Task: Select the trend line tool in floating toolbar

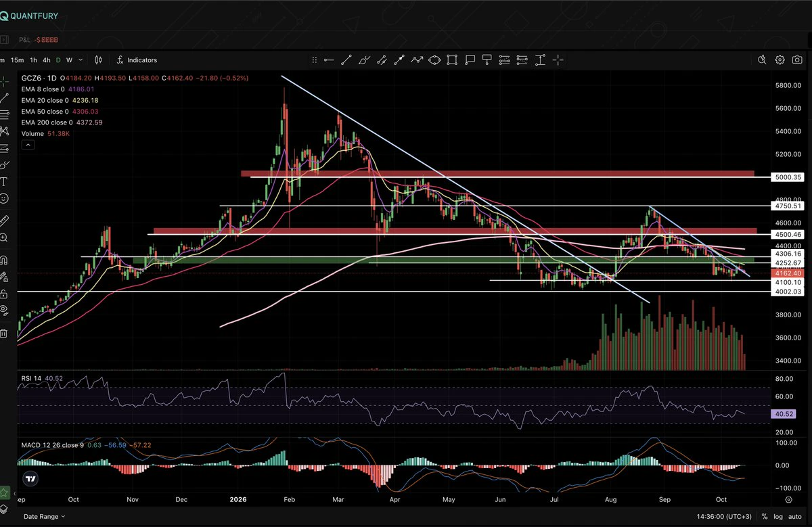Action: [x=347, y=60]
